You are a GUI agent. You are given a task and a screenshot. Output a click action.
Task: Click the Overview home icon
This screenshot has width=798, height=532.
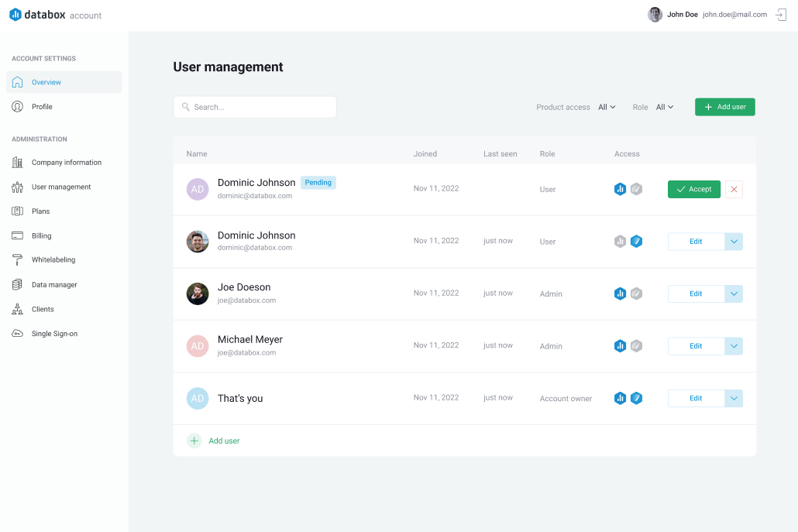tap(17, 82)
